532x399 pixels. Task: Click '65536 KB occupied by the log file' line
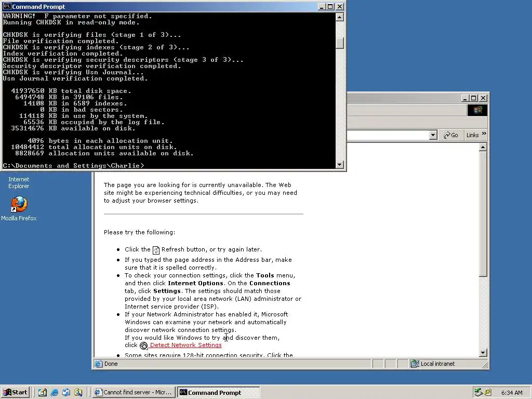click(94, 122)
